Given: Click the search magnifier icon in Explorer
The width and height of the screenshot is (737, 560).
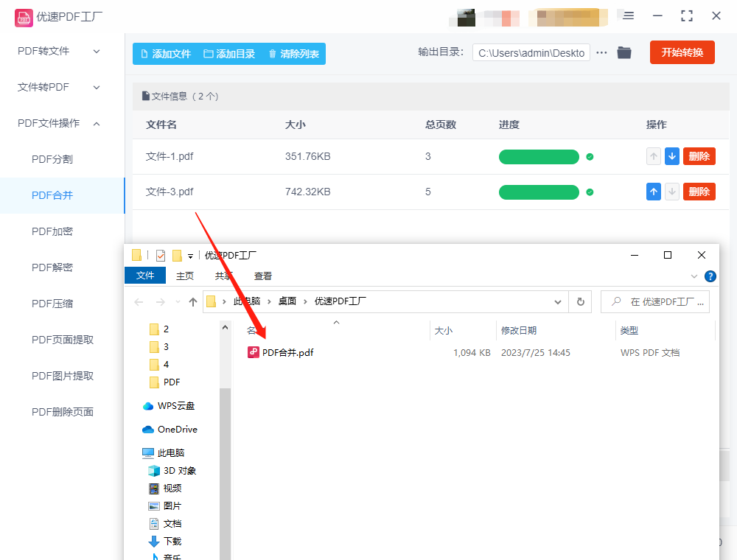Looking at the screenshot, I should [616, 301].
